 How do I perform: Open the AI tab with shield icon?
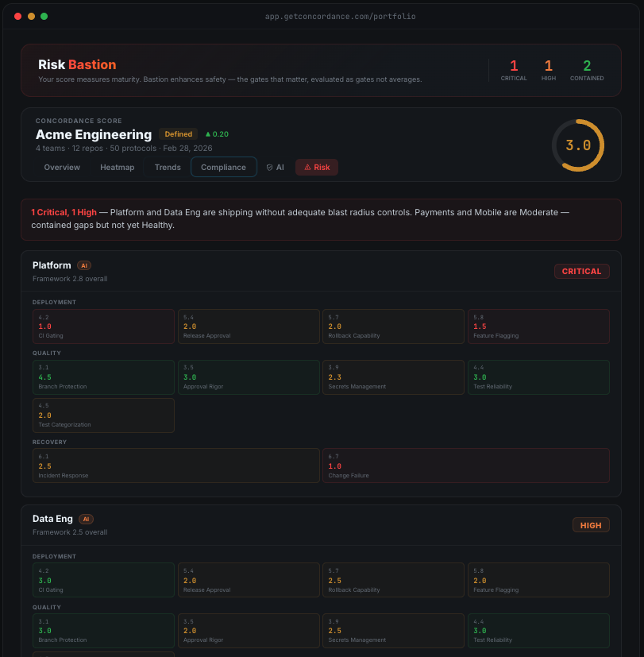(x=275, y=167)
